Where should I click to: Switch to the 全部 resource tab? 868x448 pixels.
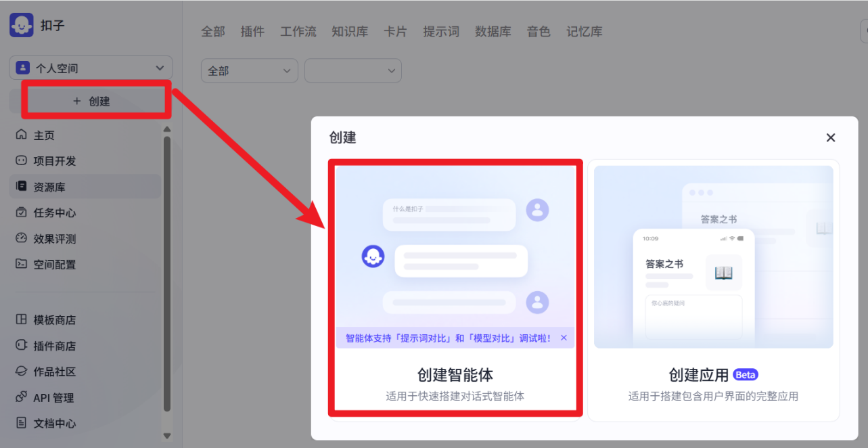click(x=213, y=31)
